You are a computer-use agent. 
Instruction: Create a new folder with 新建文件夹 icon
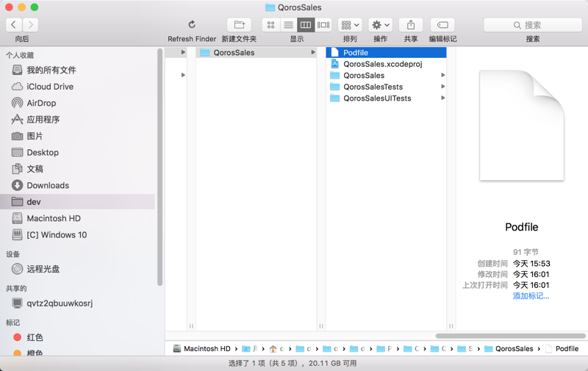point(240,25)
